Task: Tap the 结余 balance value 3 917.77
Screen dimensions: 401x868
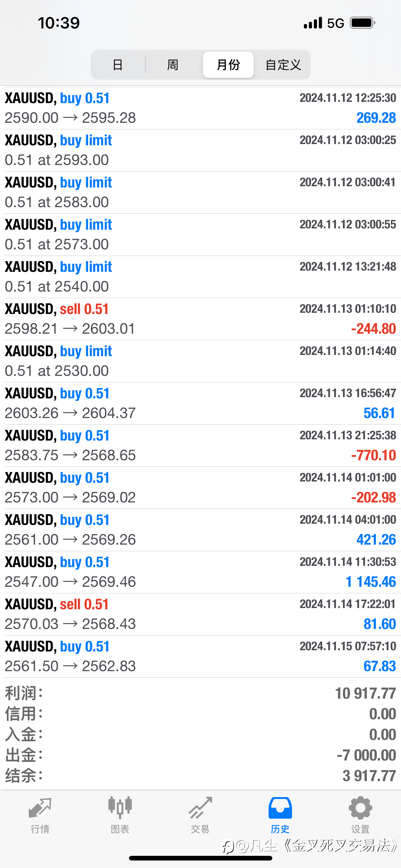Action: (x=369, y=776)
